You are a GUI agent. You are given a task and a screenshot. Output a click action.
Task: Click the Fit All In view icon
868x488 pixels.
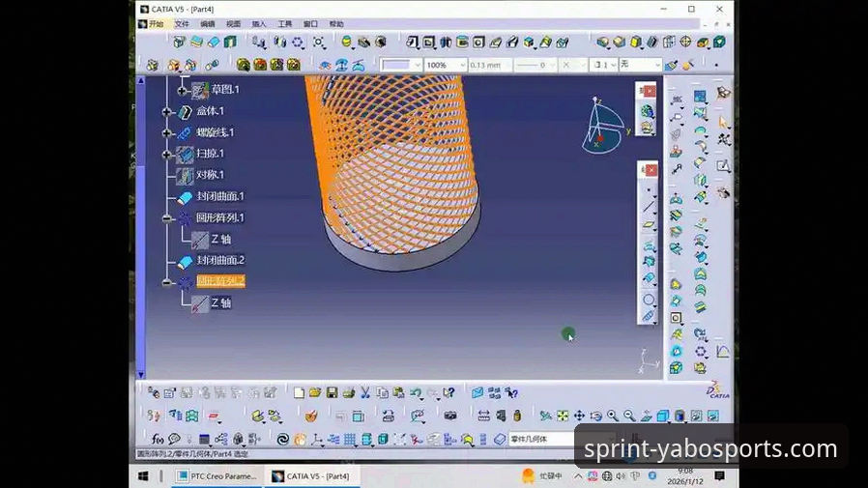click(x=563, y=416)
